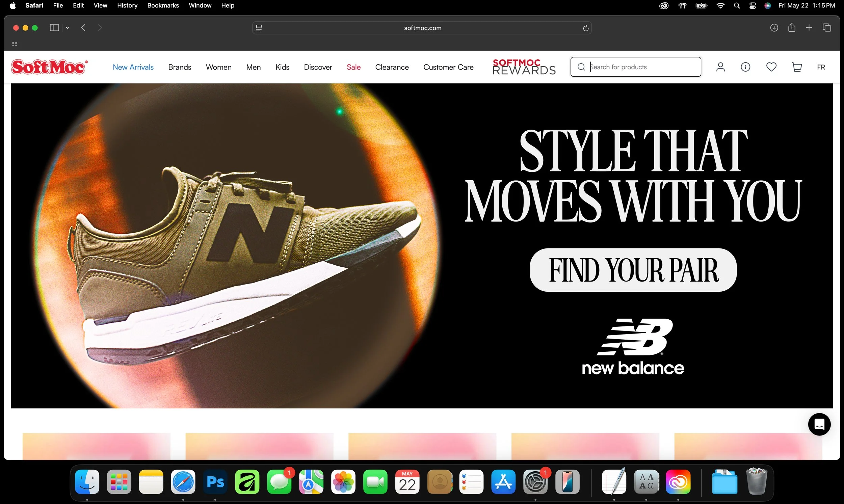Click the Sale link

coord(353,67)
